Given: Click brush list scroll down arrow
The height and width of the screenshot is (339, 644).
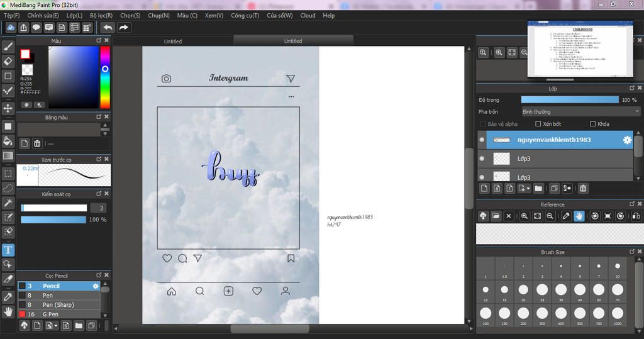Looking at the screenshot, I should click(x=105, y=316).
